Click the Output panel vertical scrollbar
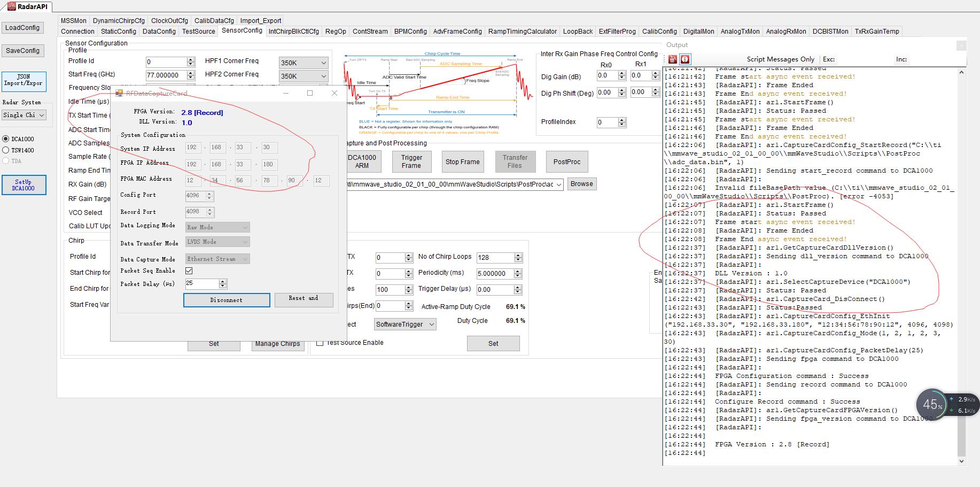Image resolution: width=980 pixels, height=487 pixels. [x=962, y=266]
